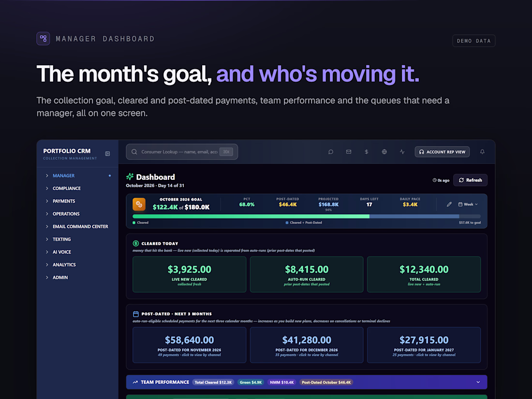
Task: Click the dollar sign payments icon
Action: point(367,152)
